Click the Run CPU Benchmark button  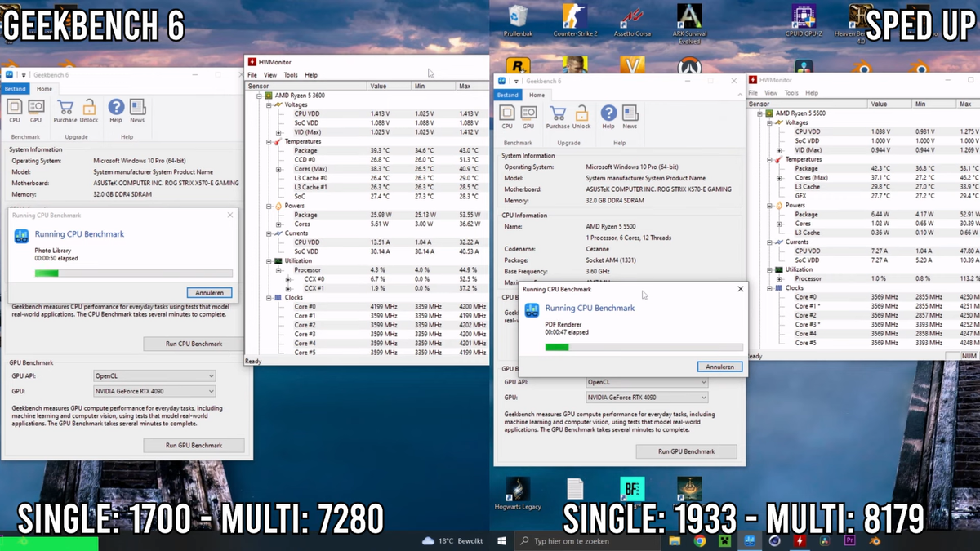194,344
